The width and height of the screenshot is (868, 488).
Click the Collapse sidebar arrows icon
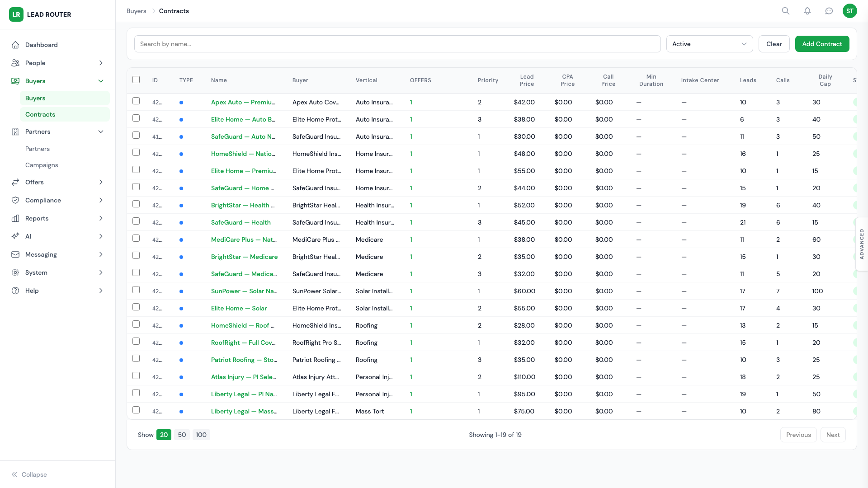click(x=14, y=474)
